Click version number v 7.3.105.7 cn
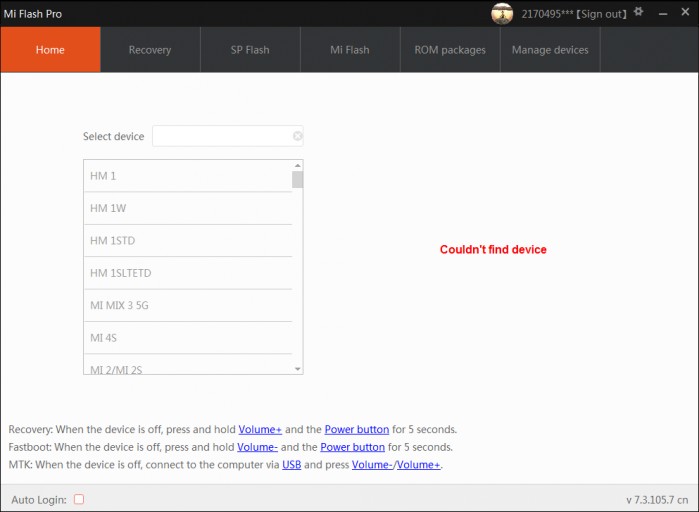Viewport: 699px width, 512px height. 657,500
